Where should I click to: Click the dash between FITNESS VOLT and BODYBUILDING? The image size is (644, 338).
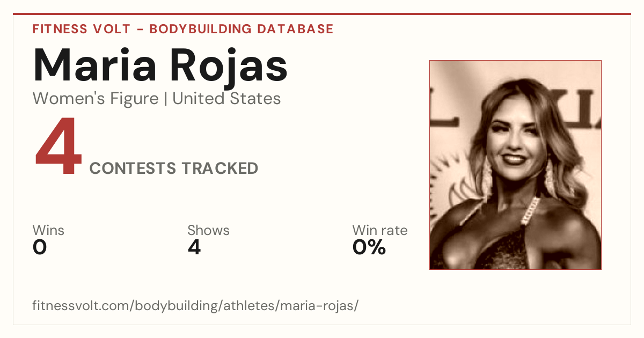pos(138,30)
